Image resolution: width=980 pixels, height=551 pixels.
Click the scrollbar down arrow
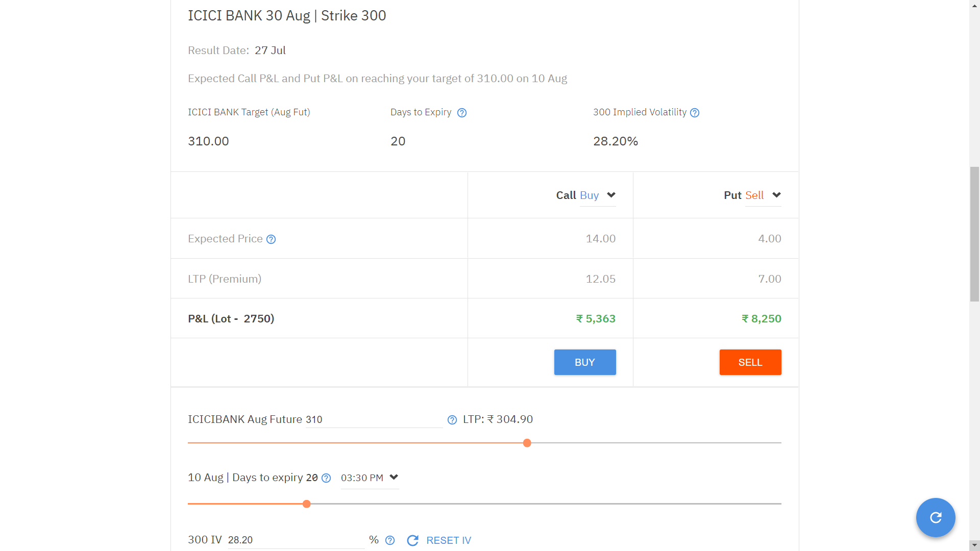pyautogui.click(x=974, y=545)
